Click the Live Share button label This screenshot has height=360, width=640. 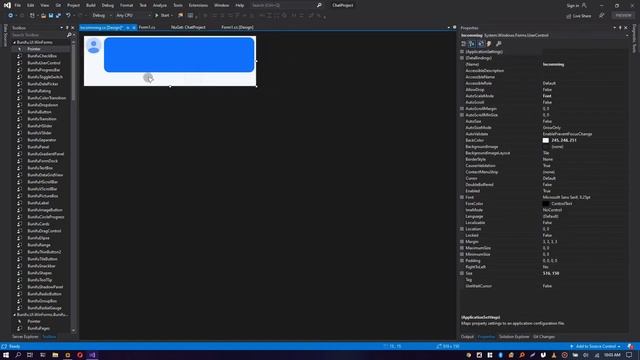tap(582, 16)
